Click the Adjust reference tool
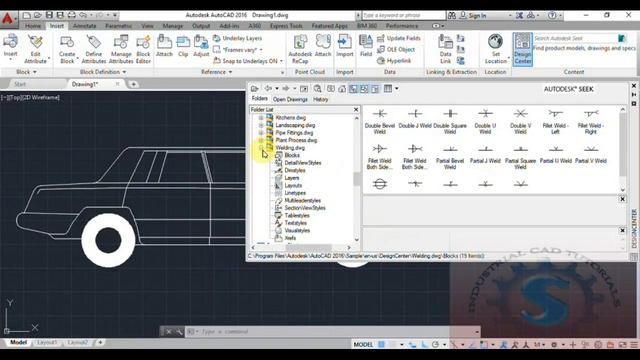 [x=201, y=46]
